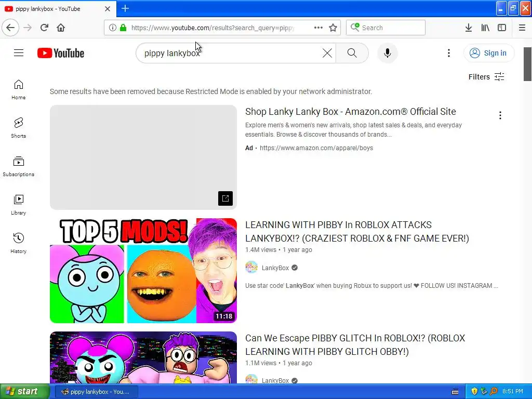Toggle the Firefox sidebar view

[x=502, y=28]
